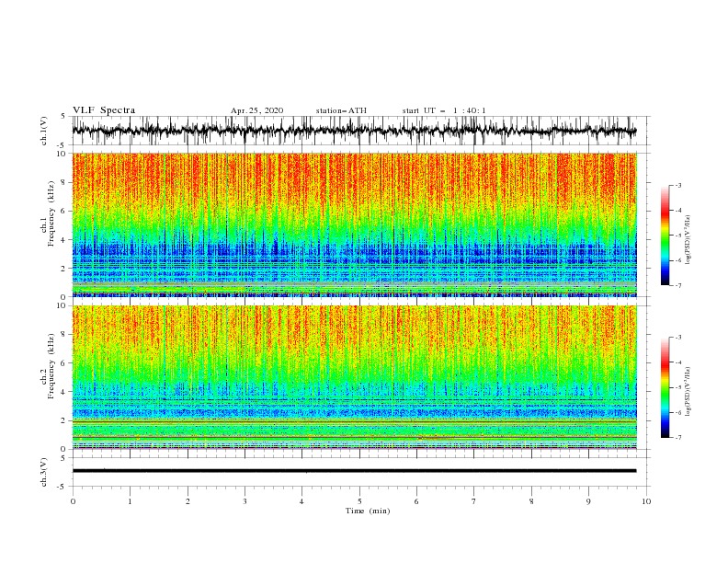The height and width of the screenshot is (563, 728).
Task: Click the "-3" tick on upper color bar
Action: coord(677,185)
